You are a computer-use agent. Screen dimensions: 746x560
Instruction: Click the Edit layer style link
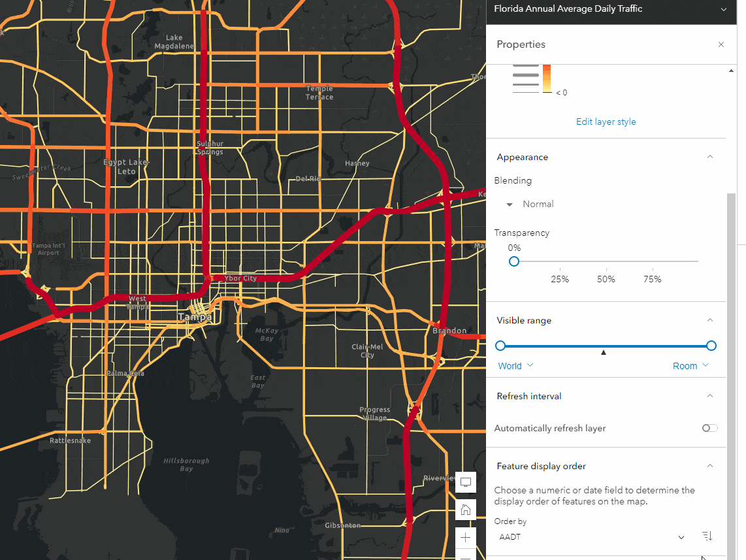606,122
